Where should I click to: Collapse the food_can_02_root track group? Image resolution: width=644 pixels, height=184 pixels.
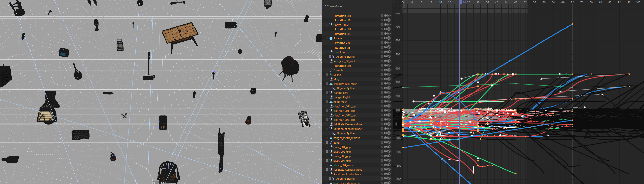(x=327, y=61)
